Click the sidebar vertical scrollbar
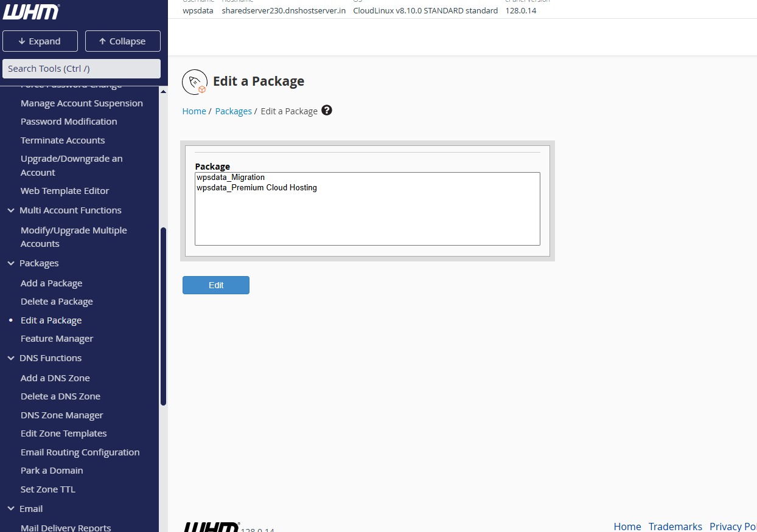 [162, 316]
